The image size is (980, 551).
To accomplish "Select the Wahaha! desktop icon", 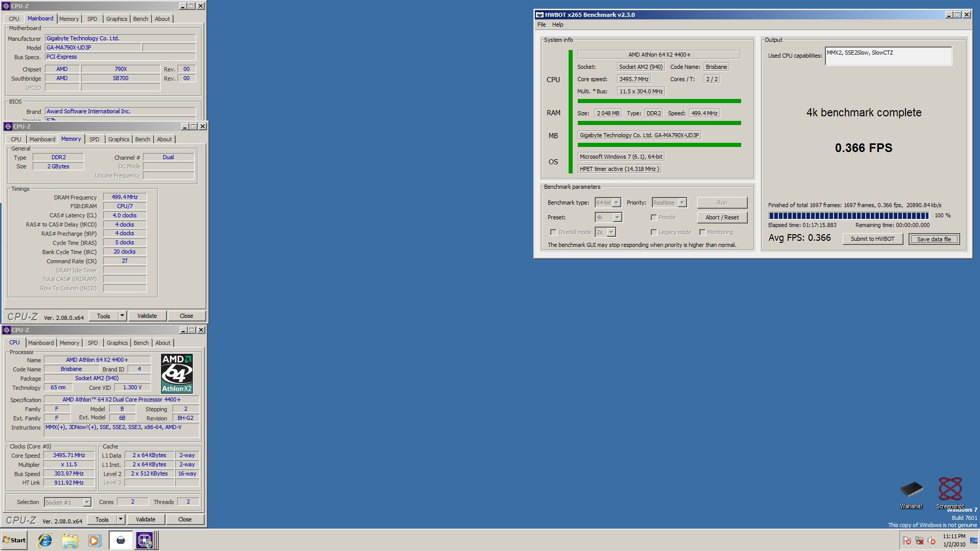I will point(911,494).
